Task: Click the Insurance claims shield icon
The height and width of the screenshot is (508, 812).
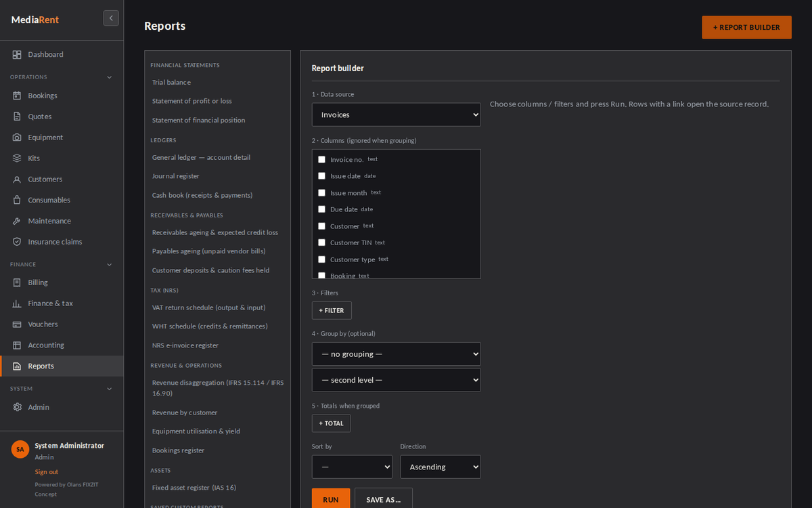Action: tap(17, 242)
